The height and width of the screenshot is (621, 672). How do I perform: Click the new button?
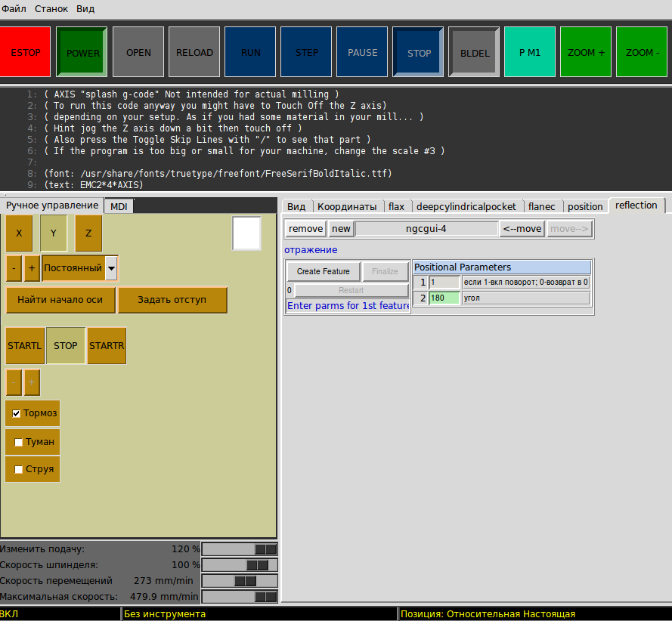click(341, 229)
